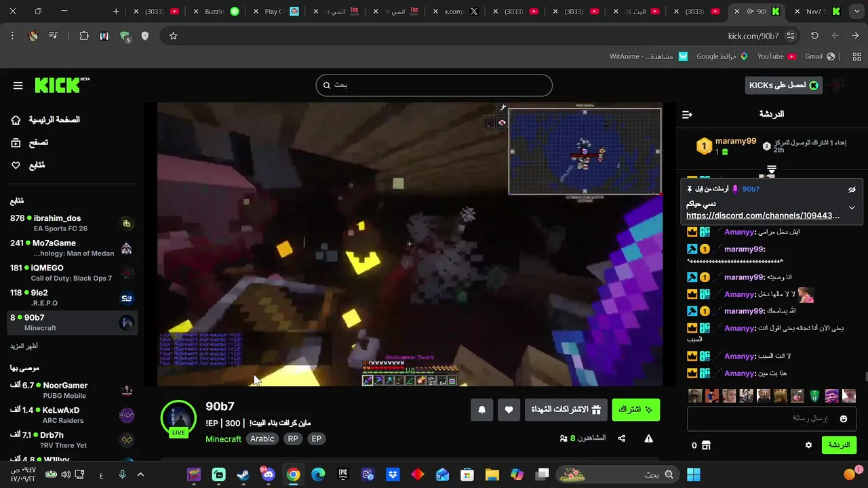Open the Google Maps bookmark
Image resolution: width=868 pixels, height=488 pixels.
[722, 56]
